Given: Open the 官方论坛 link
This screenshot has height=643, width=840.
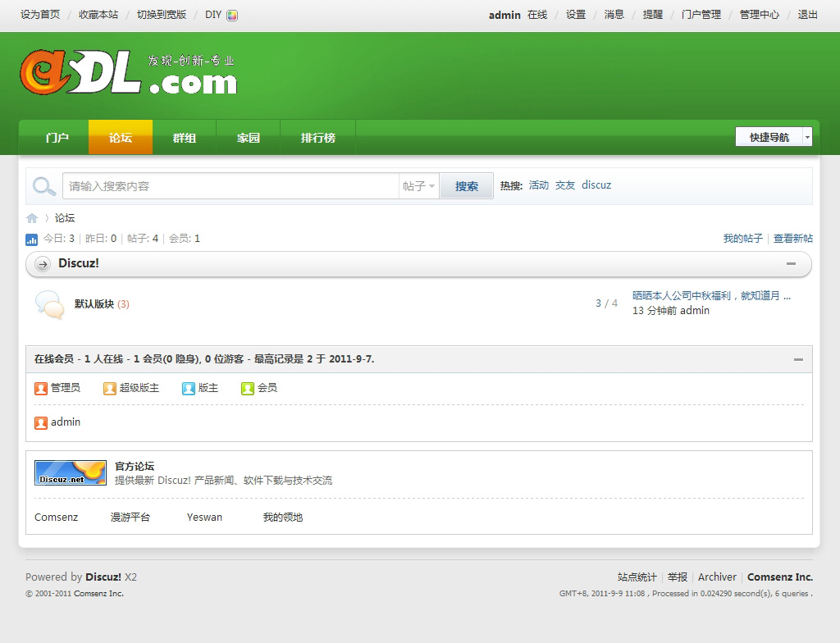Looking at the screenshot, I should pyautogui.click(x=135, y=466).
